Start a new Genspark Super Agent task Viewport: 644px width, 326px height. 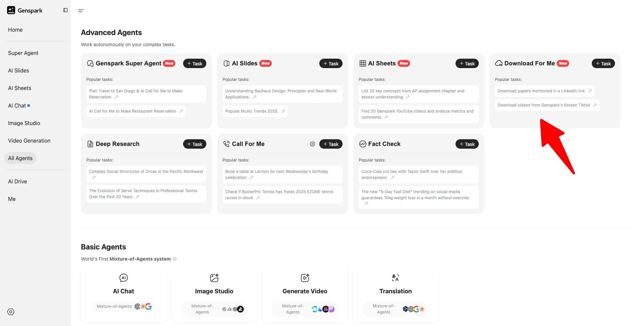click(x=195, y=63)
